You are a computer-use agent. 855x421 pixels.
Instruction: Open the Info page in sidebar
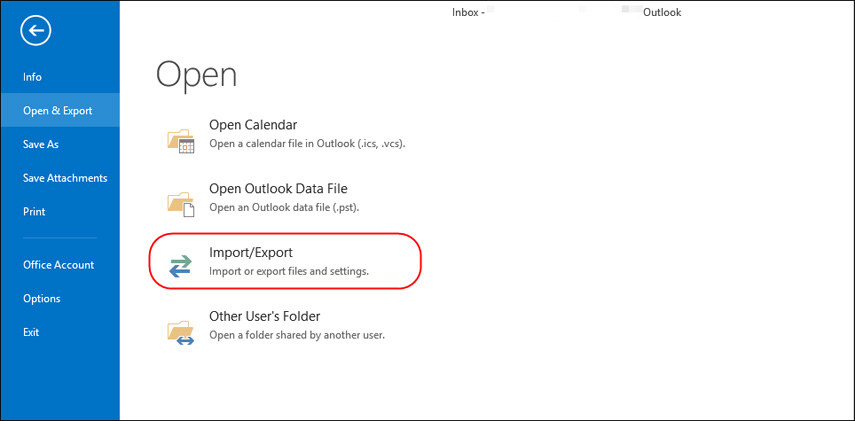[x=32, y=77]
